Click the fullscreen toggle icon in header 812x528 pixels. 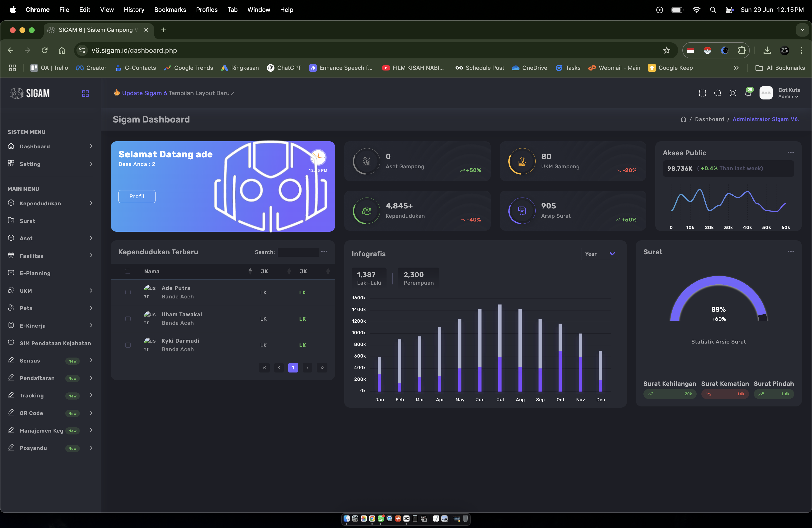(x=702, y=93)
